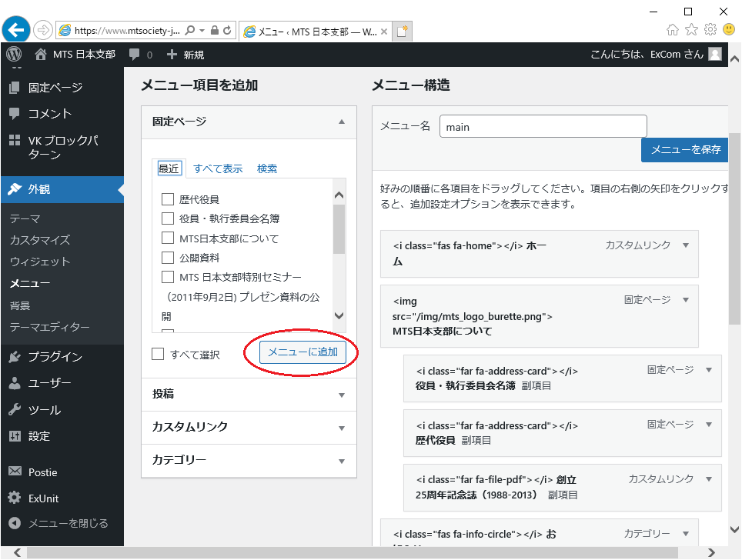Expand the ホーム menu item options arrow

click(686, 245)
